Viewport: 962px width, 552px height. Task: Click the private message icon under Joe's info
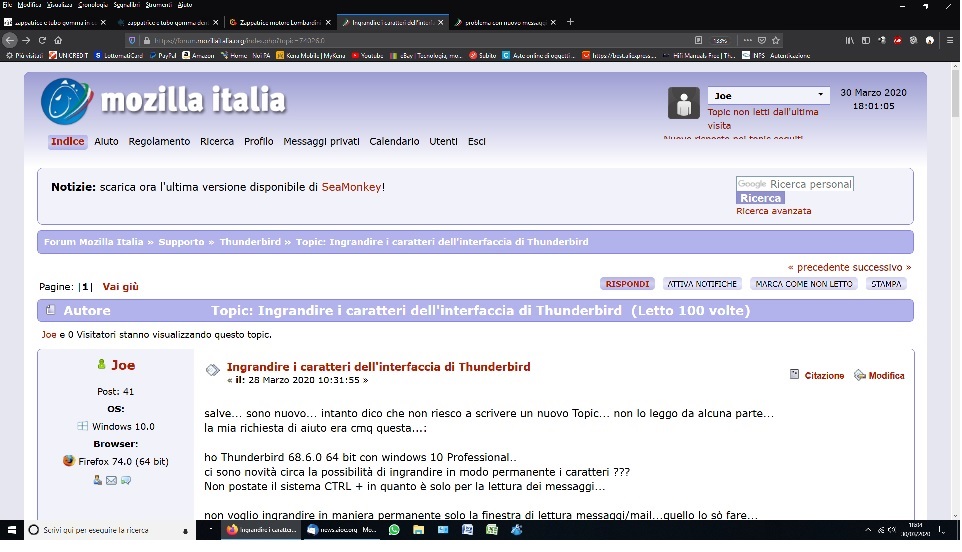coord(126,480)
